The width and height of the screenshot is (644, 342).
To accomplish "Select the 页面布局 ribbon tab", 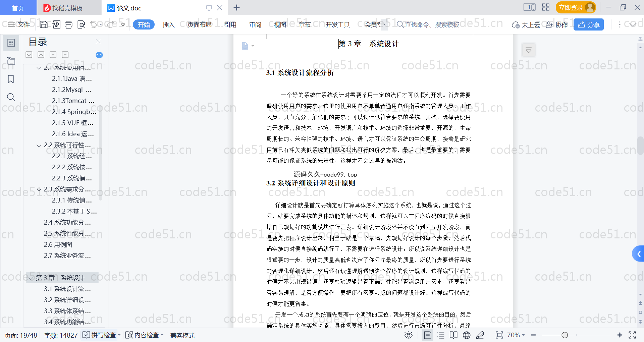I will [x=199, y=24].
